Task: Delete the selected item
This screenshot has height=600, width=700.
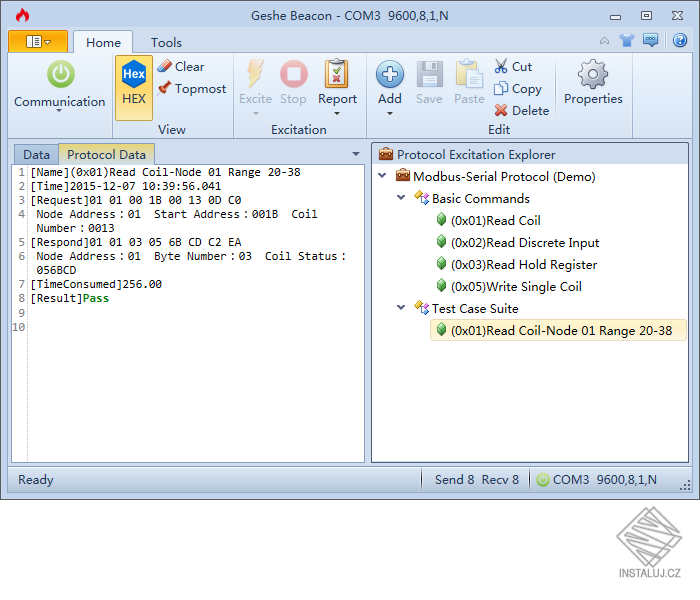Action: [521, 110]
